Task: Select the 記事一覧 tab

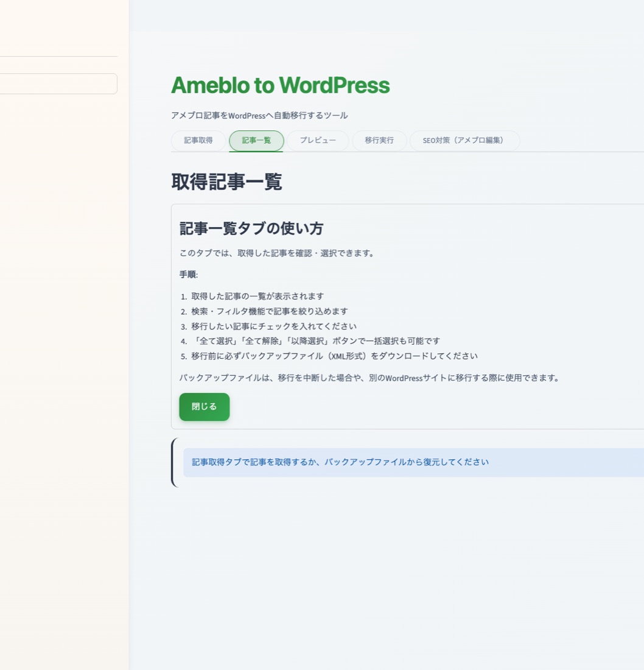Action: click(x=256, y=141)
